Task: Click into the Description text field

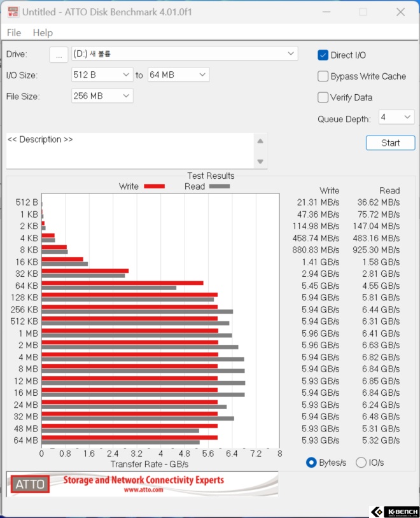Action: (130, 151)
